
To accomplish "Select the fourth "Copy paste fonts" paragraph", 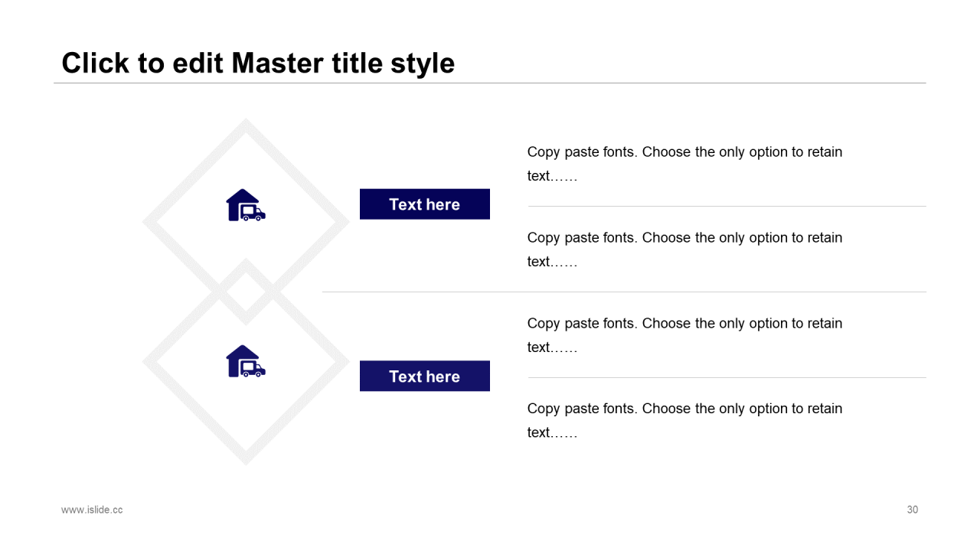I will (x=684, y=420).
